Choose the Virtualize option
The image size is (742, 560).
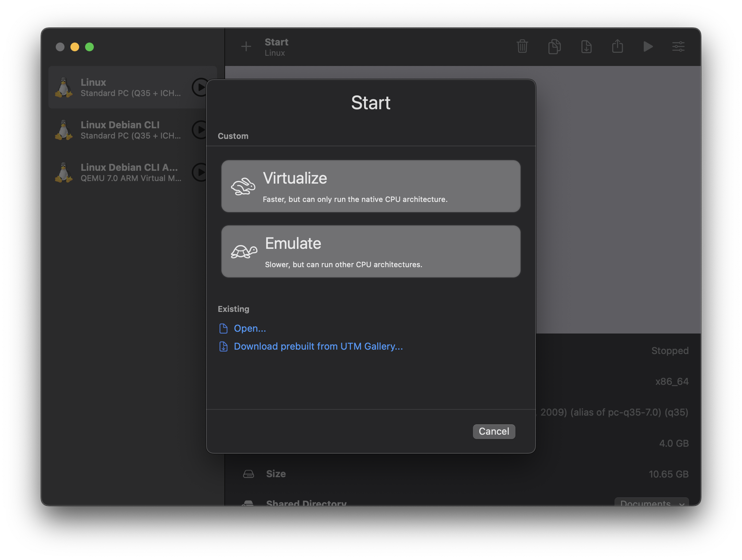click(x=371, y=186)
